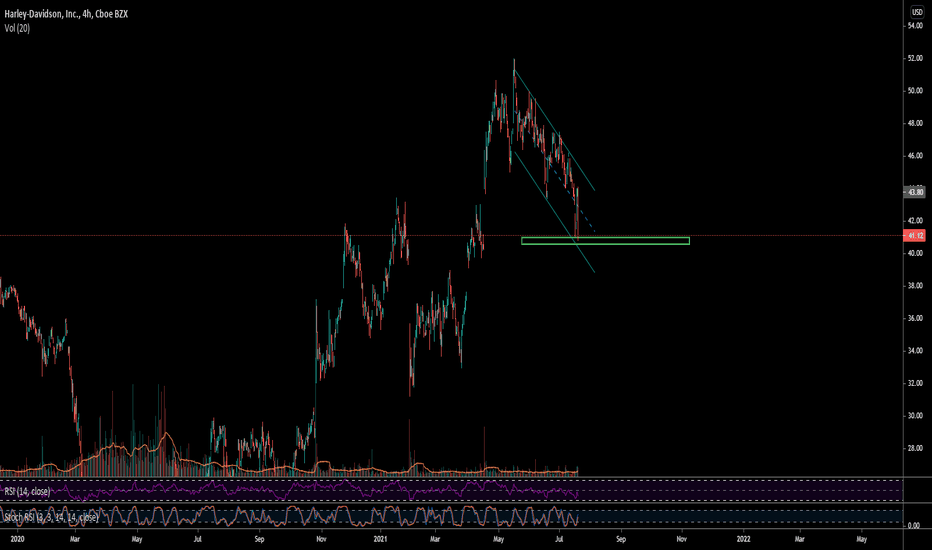Viewport: 932px width, 550px height.
Task: Click the Mar label right after 2022
Action: (799, 539)
